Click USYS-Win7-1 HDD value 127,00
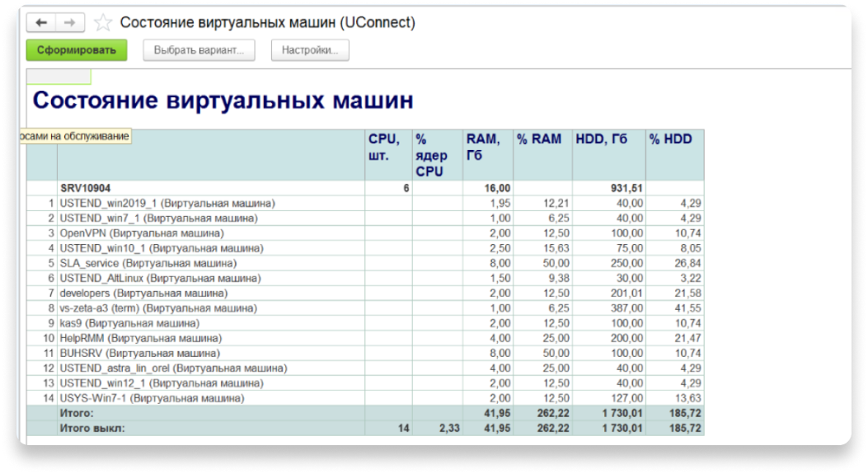The height and width of the screenshot is (474, 868). point(628,397)
